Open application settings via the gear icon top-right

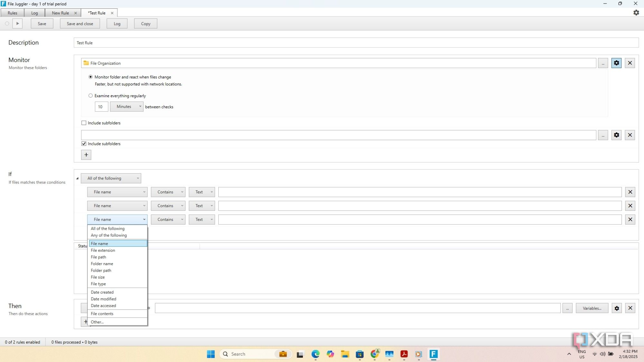(x=636, y=12)
